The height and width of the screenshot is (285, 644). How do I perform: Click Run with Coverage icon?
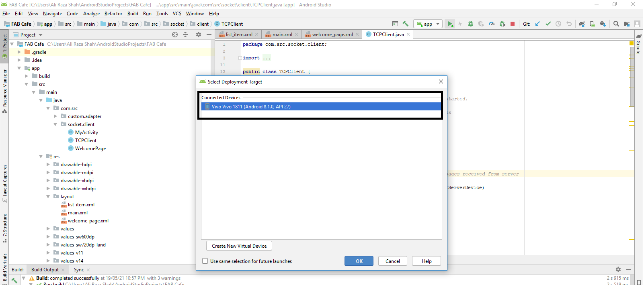pyautogui.click(x=481, y=24)
